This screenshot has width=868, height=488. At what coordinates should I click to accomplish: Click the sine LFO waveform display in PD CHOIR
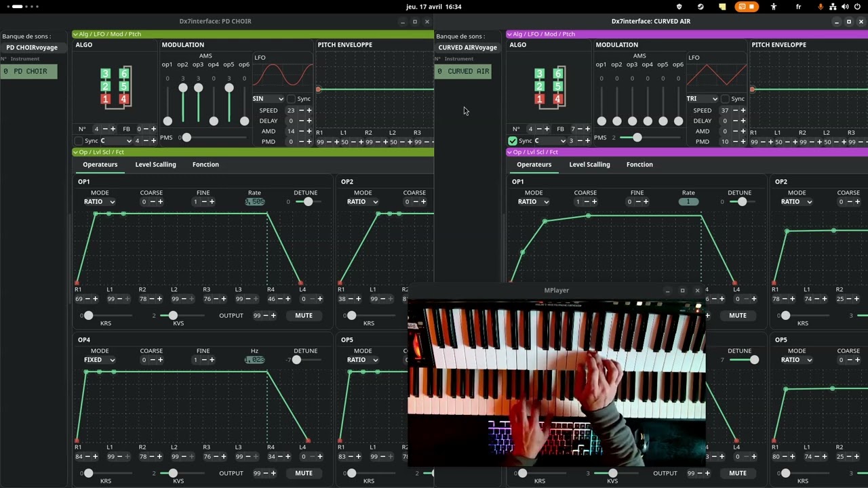[283, 73]
